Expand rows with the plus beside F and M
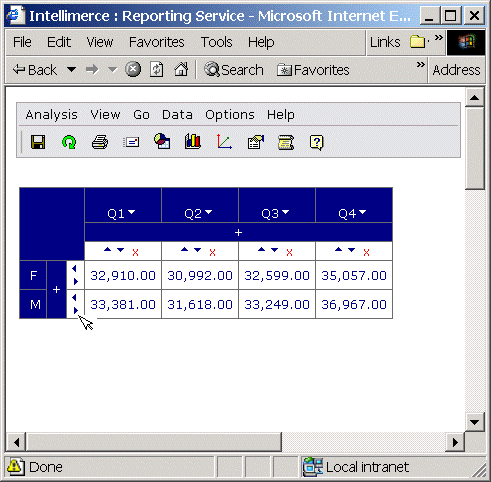The width and height of the screenshot is (491, 482). click(56, 289)
